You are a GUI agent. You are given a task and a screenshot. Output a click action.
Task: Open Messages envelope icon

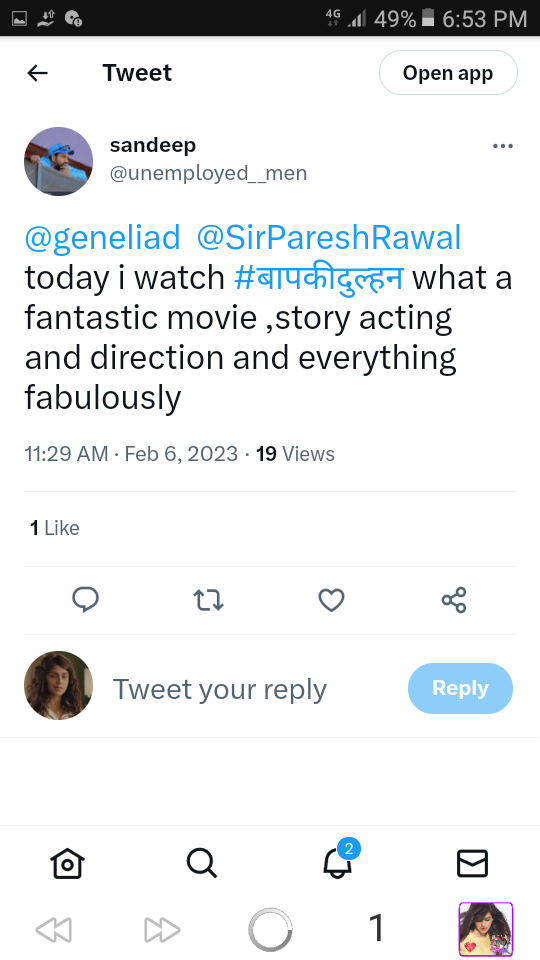[x=473, y=863]
